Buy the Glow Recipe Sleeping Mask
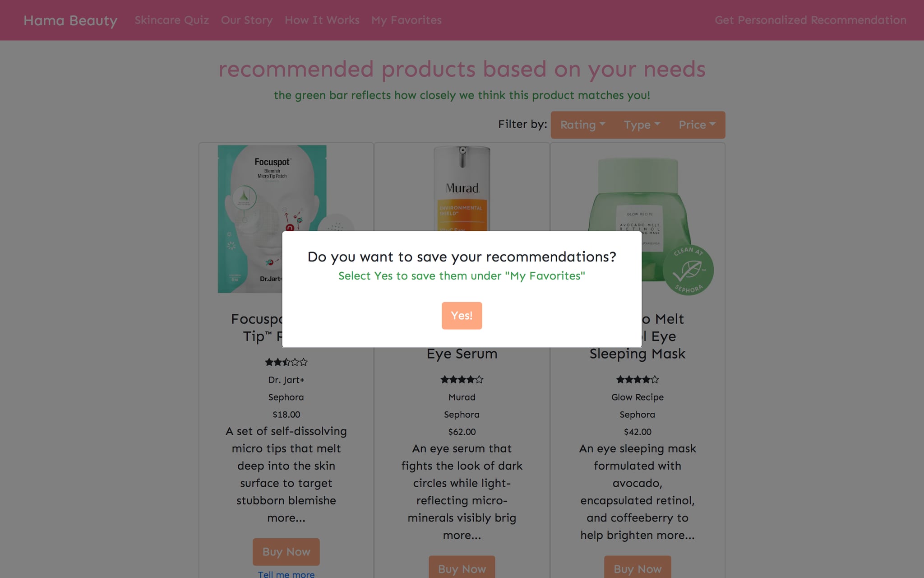 [638, 568]
